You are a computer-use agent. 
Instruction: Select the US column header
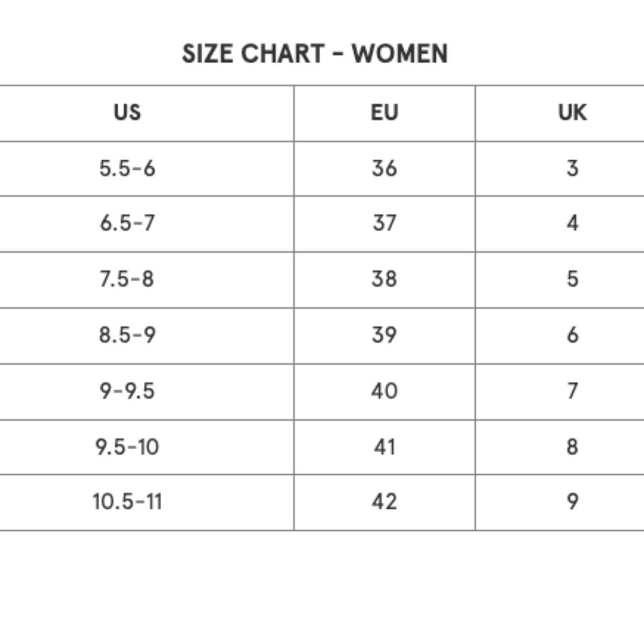(127, 113)
